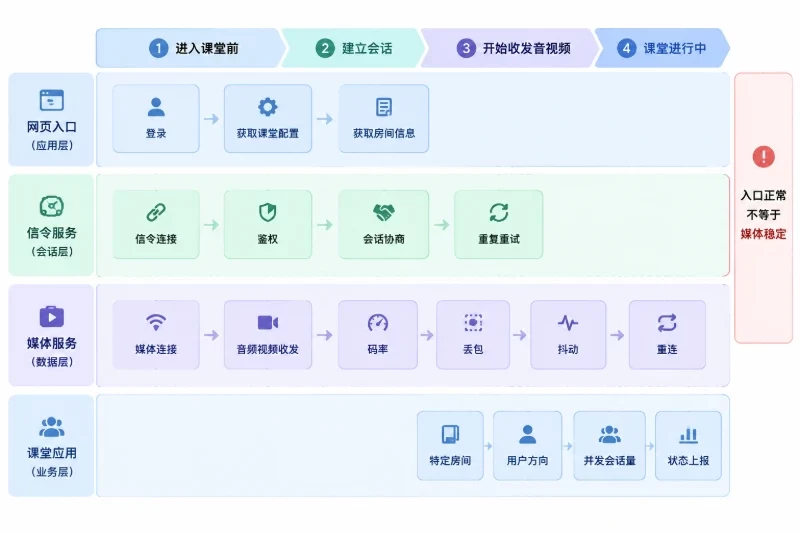This screenshot has width=800, height=533.
Task: Click the 信令连接 link icon
Action: (156, 213)
